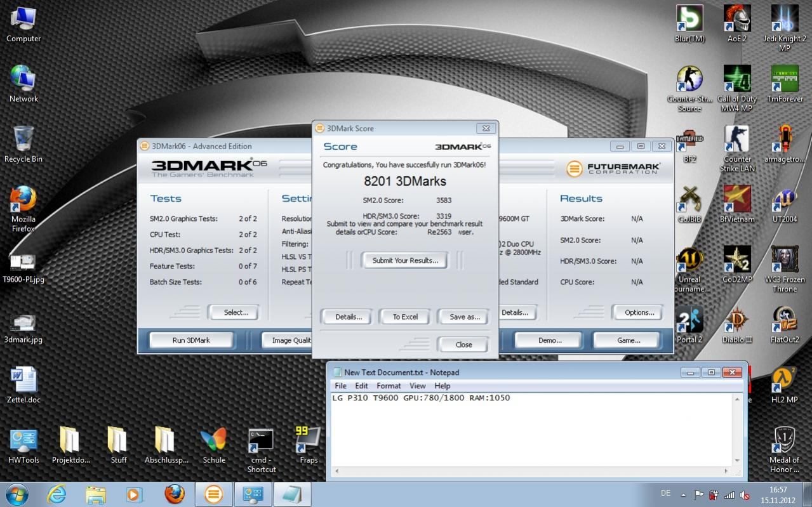Launch HL2 MP shortcut
The width and height of the screenshot is (812, 507).
click(x=785, y=385)
